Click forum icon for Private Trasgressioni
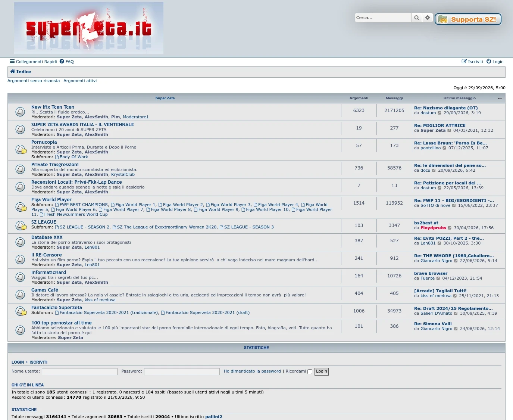Screen dimensions: 513x420 [x=20, y=169]
